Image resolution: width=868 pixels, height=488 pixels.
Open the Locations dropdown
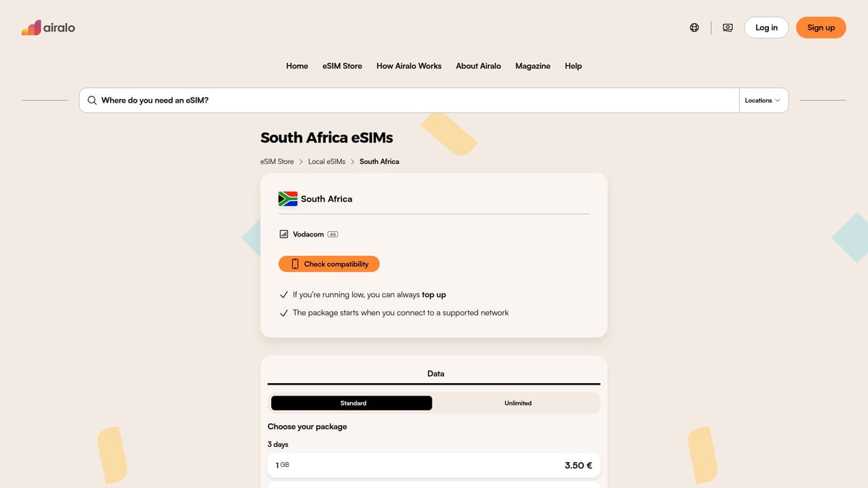(x=760, y=100)
